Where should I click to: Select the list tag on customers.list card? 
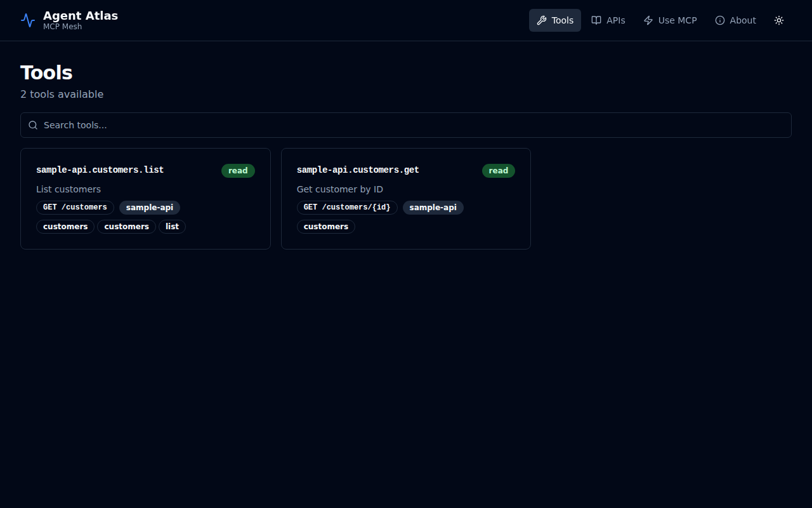point(172,227)
